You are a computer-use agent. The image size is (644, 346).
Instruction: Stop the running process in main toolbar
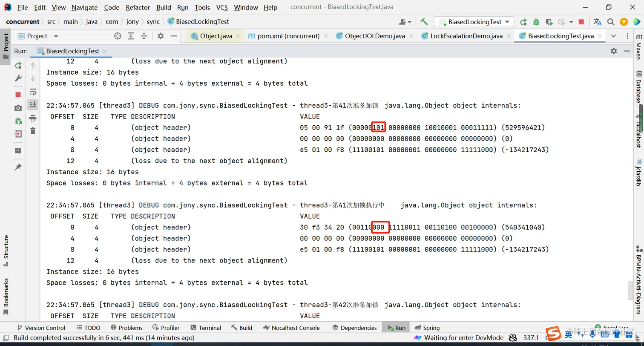[581, 22]
